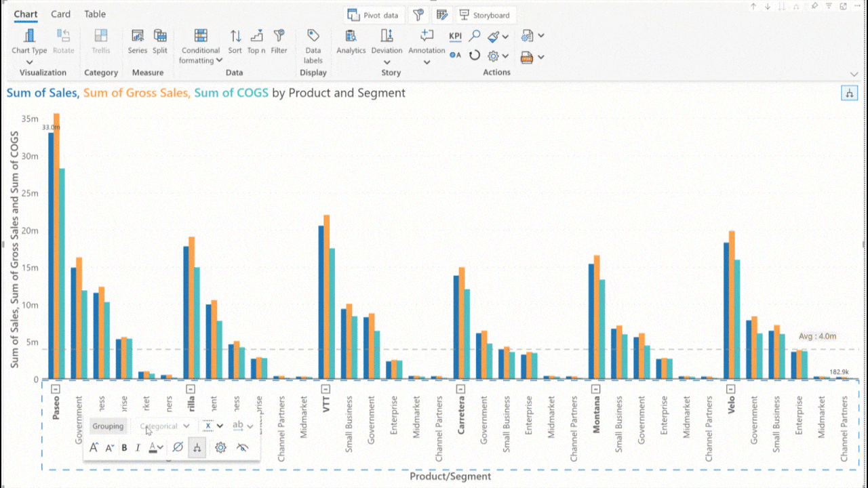Open the Chart Type selector

point(29,42)
